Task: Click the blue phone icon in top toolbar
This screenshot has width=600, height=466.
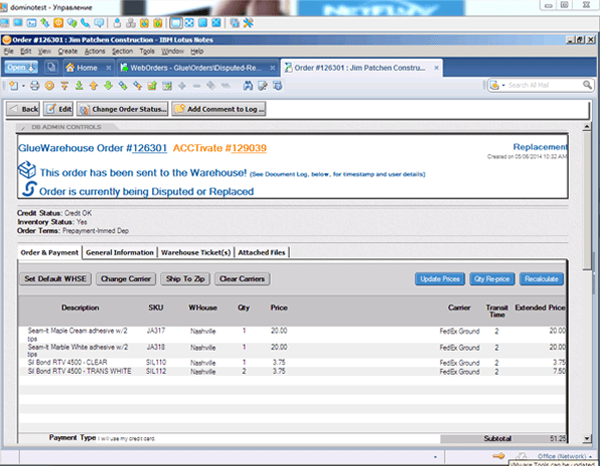Action: pos(85,23)
